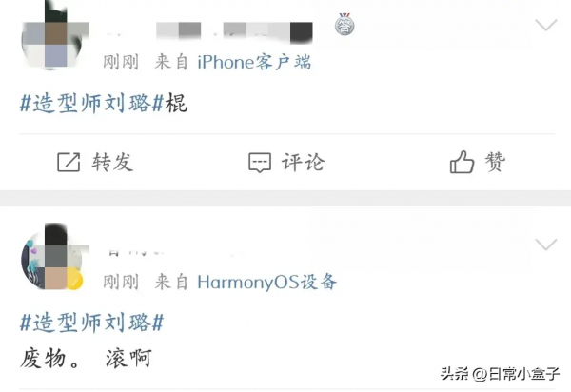
Task: Open the second poster's blurred username
Action: [x=136, y=252]
